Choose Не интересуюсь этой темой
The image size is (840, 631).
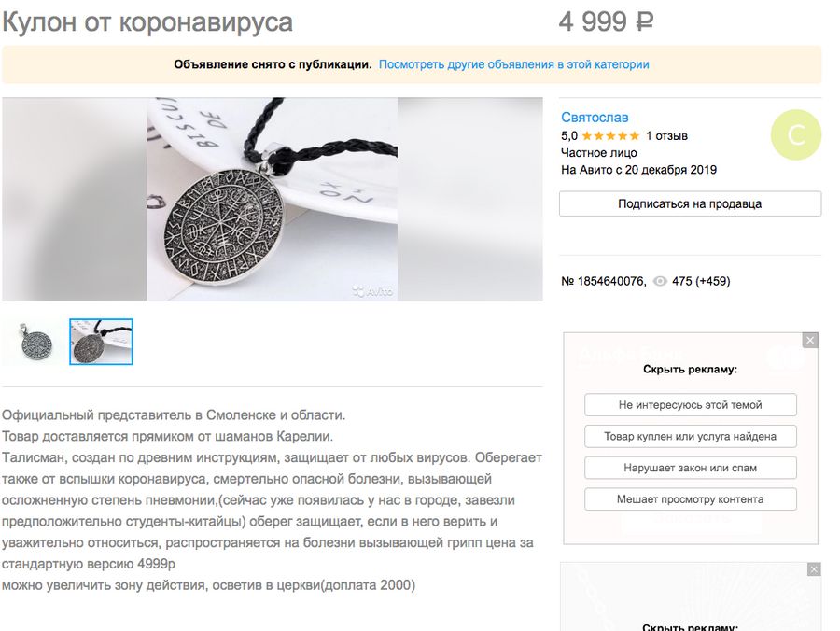[690, 405]
